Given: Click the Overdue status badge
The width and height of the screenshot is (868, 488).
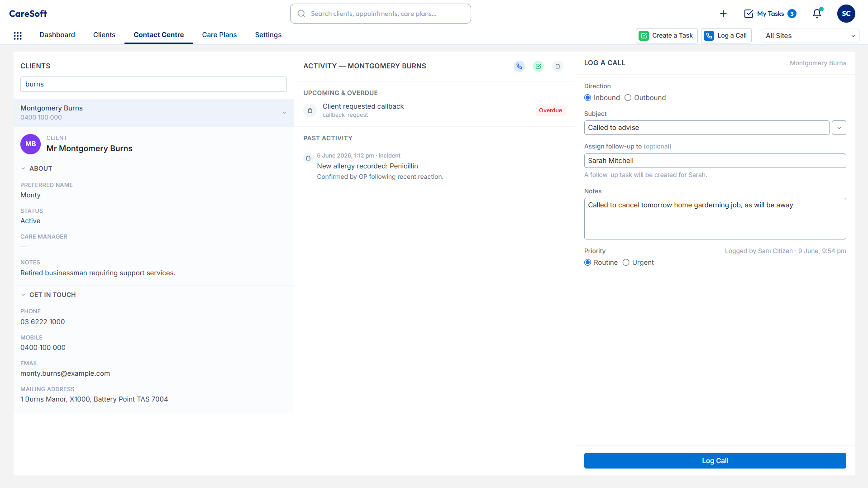Looking at the screenshot, I should pyautogui.click(x=550, y=110).
